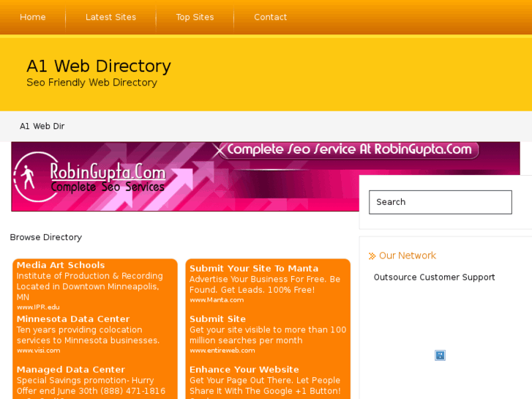532x399 pixels.
Task: Click the A1 Web Dir breadcrumb link
Action: [42, 126]
